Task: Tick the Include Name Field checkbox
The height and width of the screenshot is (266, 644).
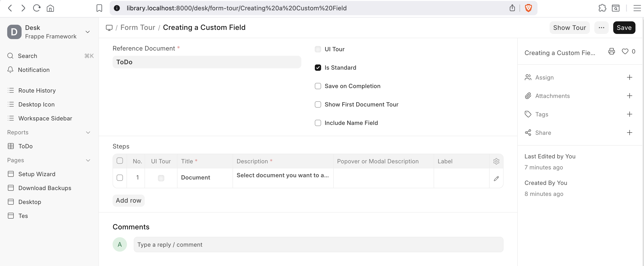Action: pyautogui.click(x=318, y=123)
